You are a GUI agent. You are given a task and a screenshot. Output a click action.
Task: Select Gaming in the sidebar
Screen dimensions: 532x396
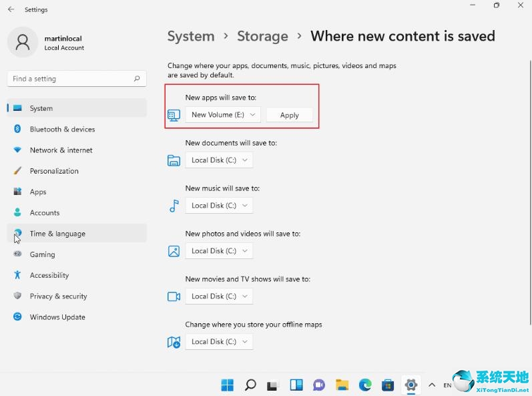point(77,254)
